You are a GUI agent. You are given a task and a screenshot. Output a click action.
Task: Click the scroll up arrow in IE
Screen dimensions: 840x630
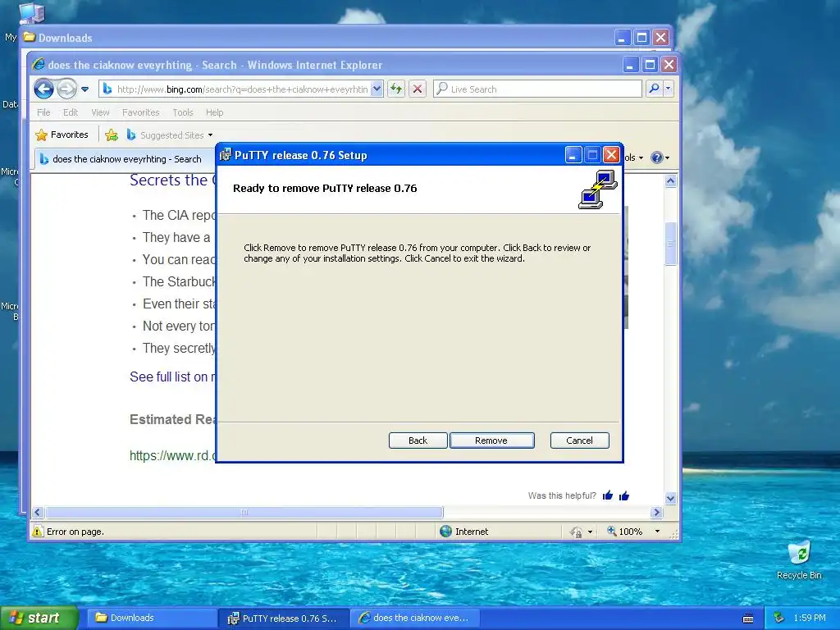click(671, 181)
